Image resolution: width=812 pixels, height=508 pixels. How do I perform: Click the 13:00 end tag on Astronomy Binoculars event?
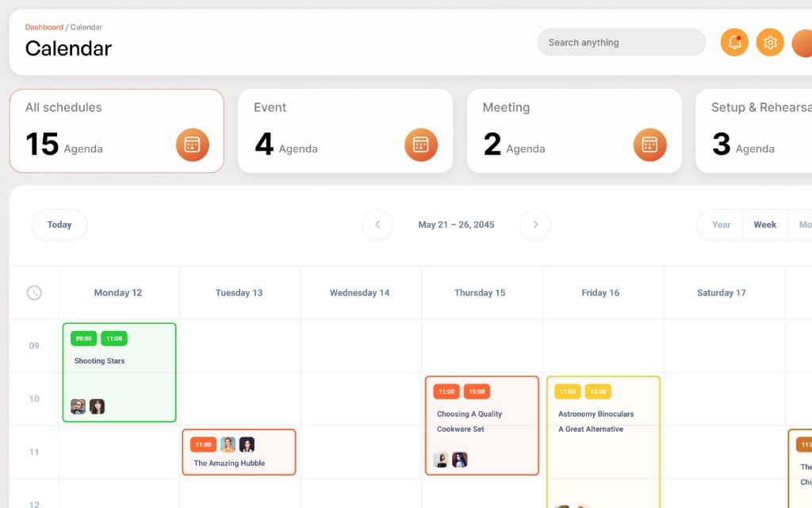click(x=598, y=391)
